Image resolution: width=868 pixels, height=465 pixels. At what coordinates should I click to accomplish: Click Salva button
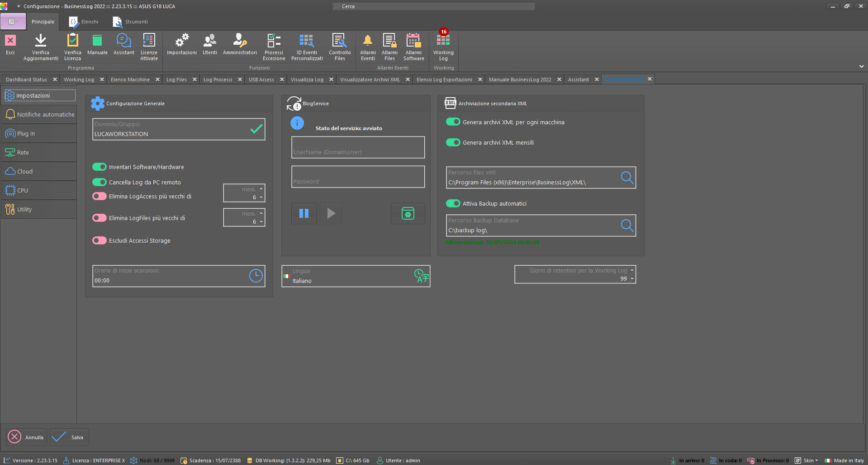70,437
